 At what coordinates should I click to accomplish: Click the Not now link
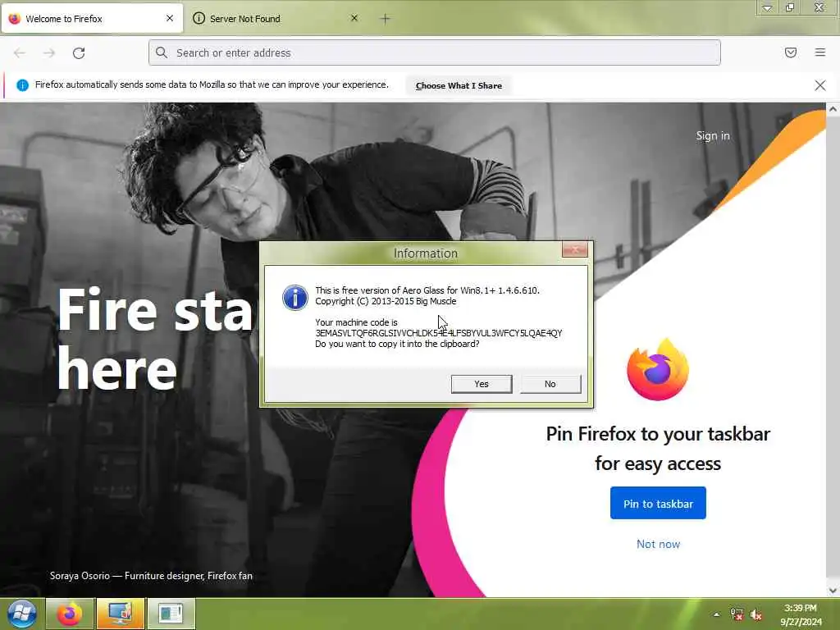(x=658, y=545)
